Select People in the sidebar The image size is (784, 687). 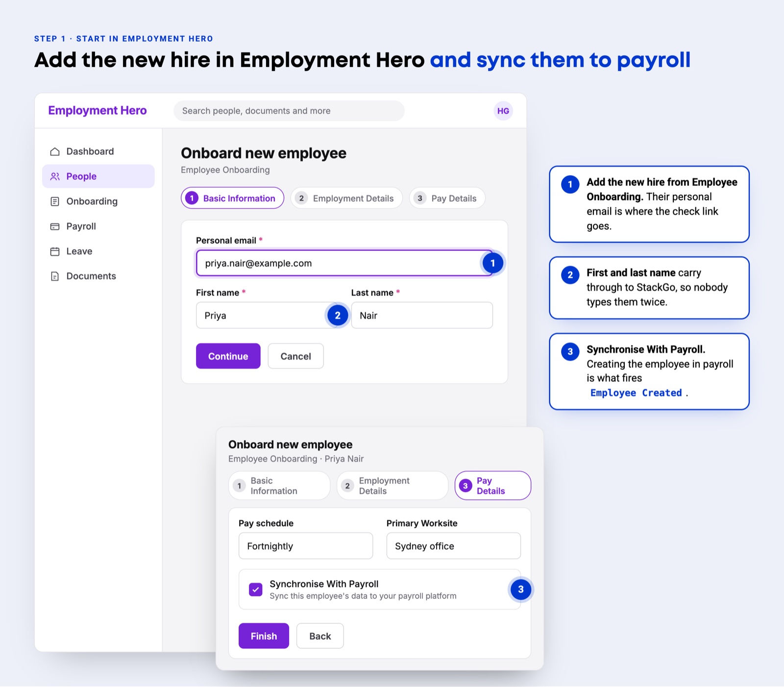pyautogui.click(x=98, y=176)
